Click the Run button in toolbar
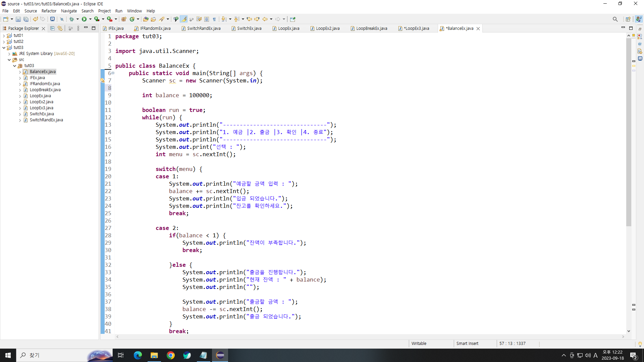This screenshot has height=362, width=644. coord(84,19)
